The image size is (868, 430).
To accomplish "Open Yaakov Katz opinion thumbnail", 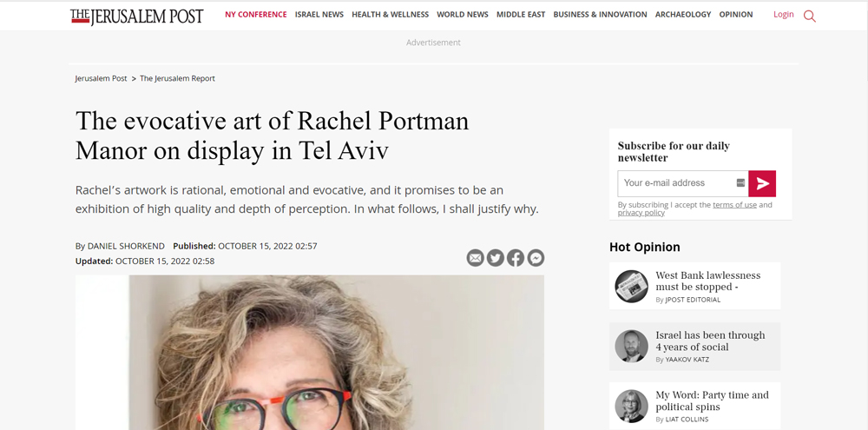I will click(x=632, y=347).
